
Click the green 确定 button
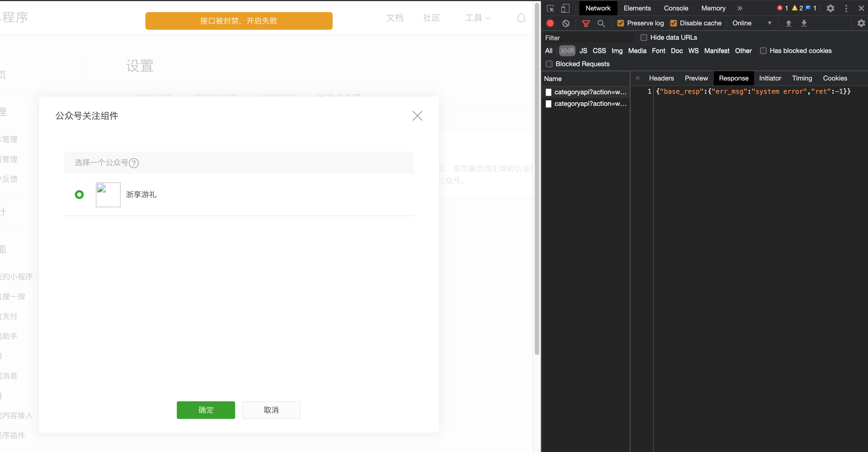205,410
